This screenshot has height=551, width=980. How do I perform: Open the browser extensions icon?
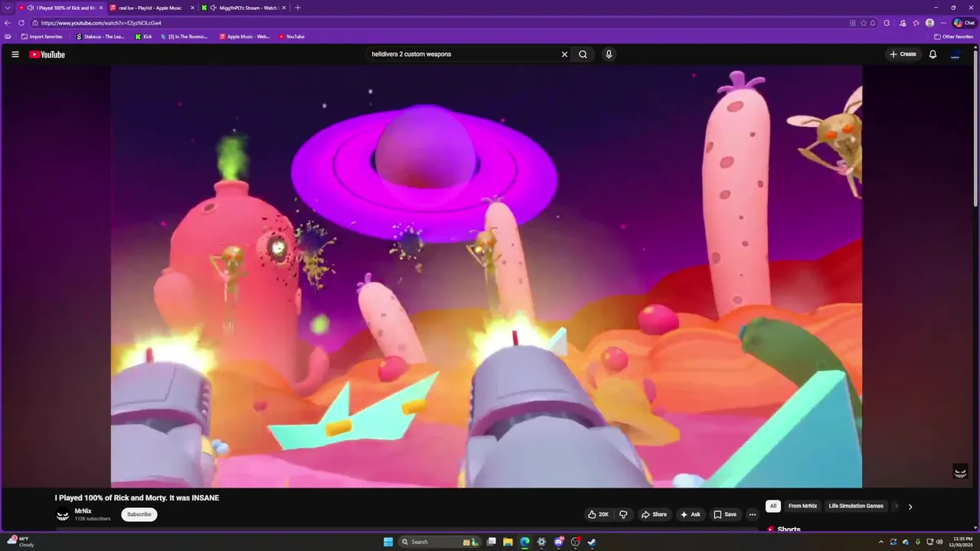887,23
